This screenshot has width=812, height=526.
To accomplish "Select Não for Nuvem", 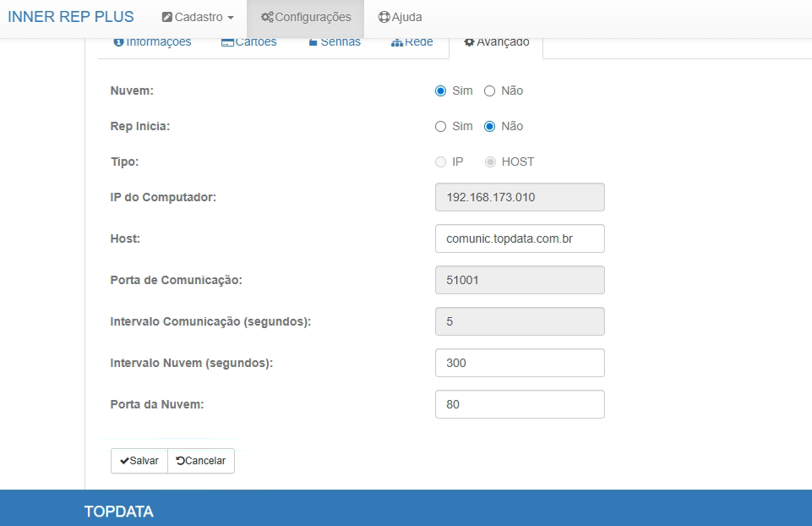I will coord(489,90).
